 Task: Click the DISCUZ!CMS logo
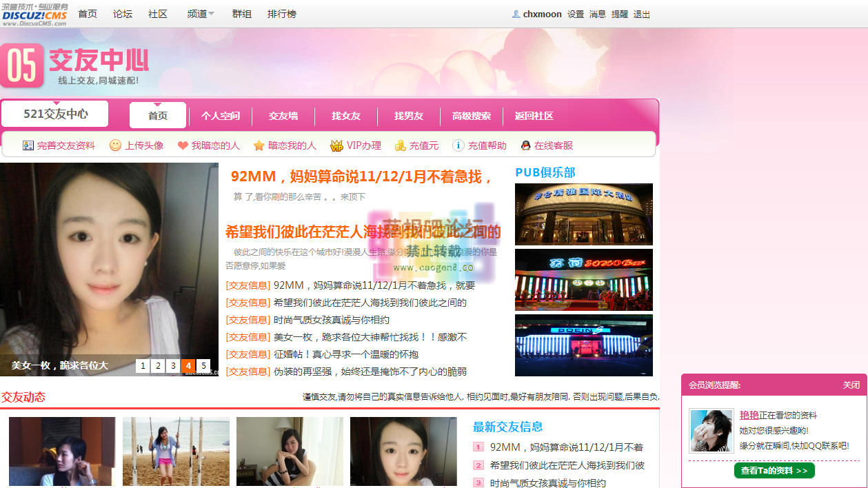coord(32,14)
